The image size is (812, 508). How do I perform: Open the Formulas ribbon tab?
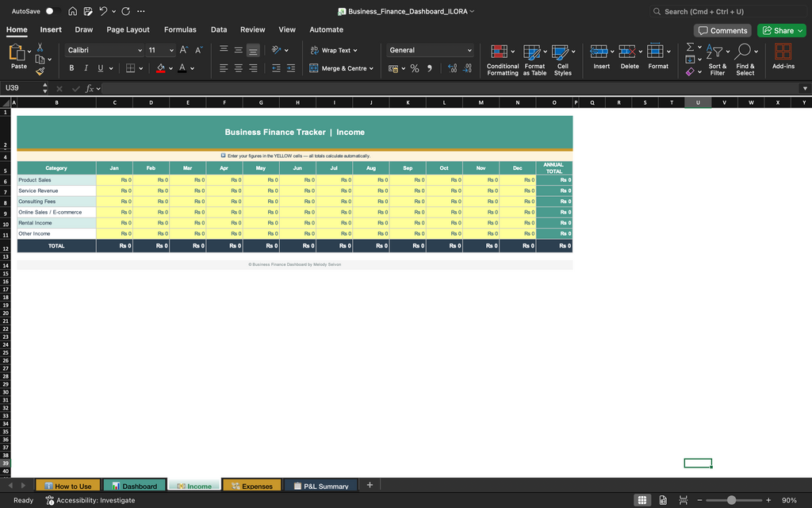(x=180, y=29)
